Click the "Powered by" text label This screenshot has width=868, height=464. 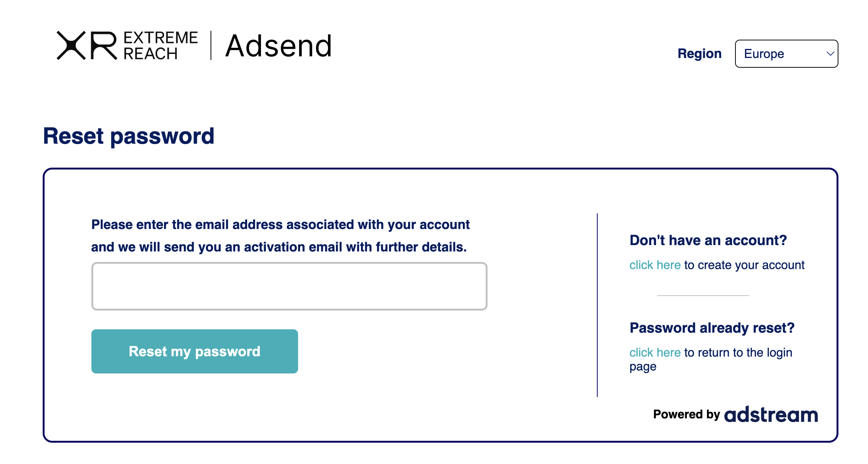(x=686, y=414)
